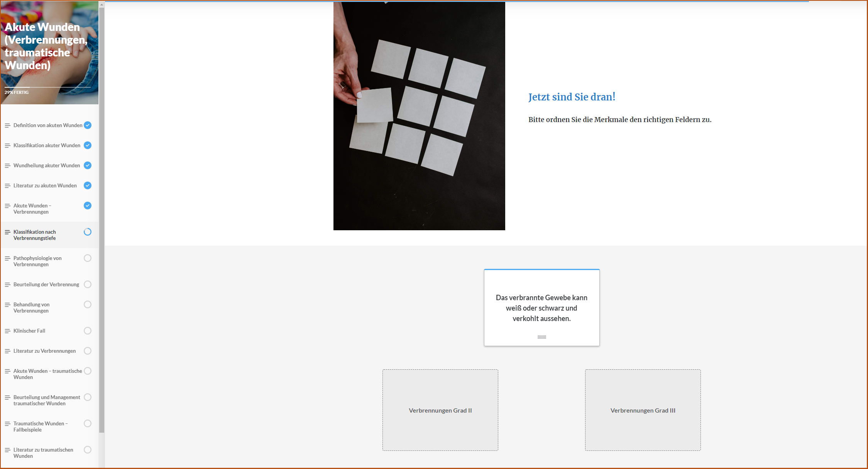This screenshot has height=469, width=868.
Task: Click checkmark icon for Literatur zu akuten Wunden
Action: pos(88,185)
